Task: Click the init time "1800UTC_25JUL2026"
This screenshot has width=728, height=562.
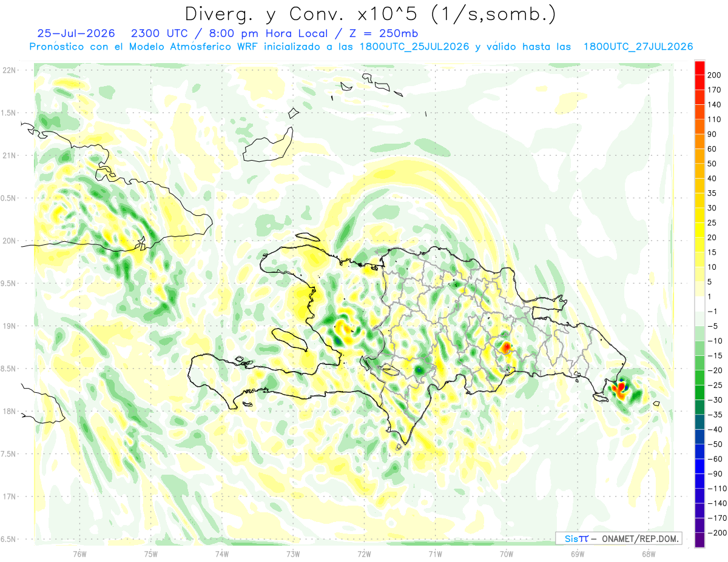Action: click(x=414, y=47)
